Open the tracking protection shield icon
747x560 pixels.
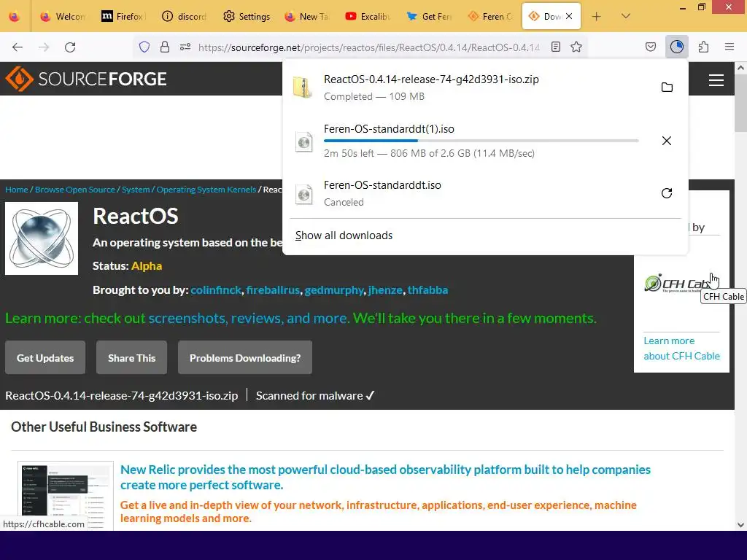pyautogui.click(x=144, y=47)
